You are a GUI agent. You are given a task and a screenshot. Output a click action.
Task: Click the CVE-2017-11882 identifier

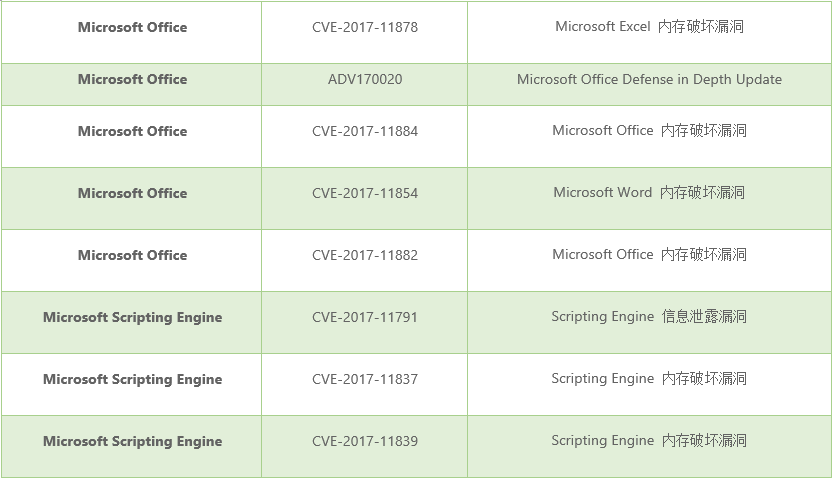coord(364,256)
